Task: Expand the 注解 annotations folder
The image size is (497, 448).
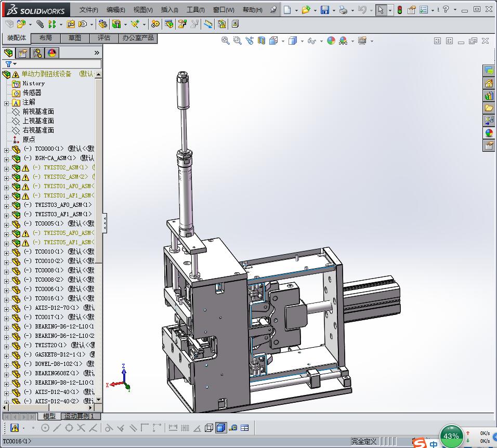Action: tap(6, 102)
